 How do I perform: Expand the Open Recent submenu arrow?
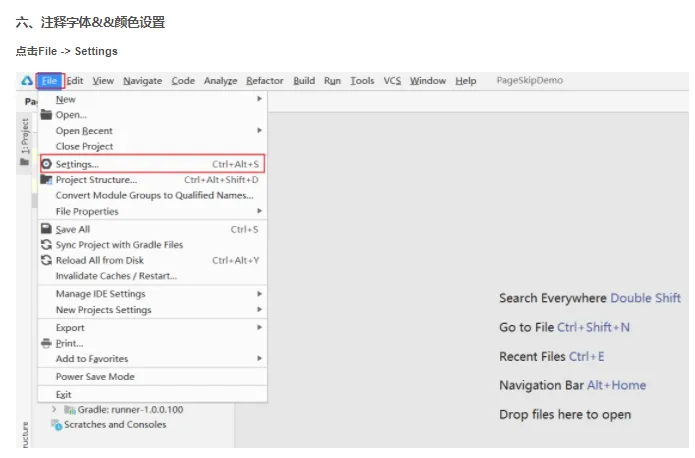(x=259, y=130)
